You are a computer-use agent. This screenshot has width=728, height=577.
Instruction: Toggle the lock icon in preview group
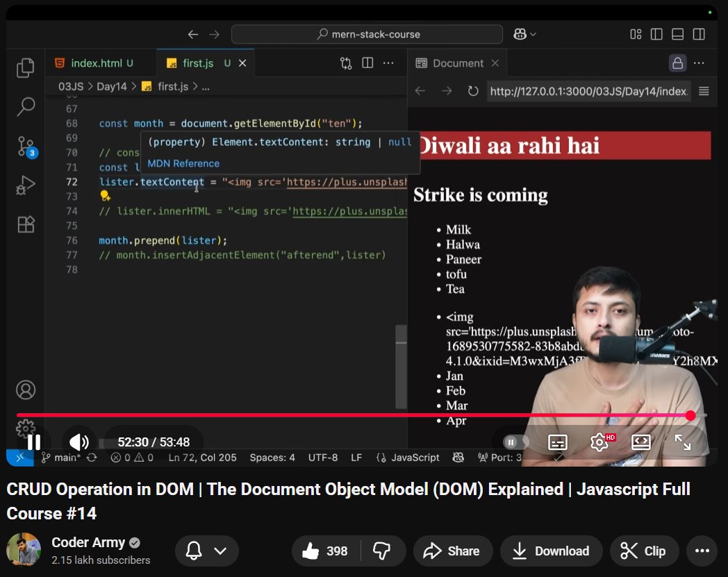coord(677,63)
